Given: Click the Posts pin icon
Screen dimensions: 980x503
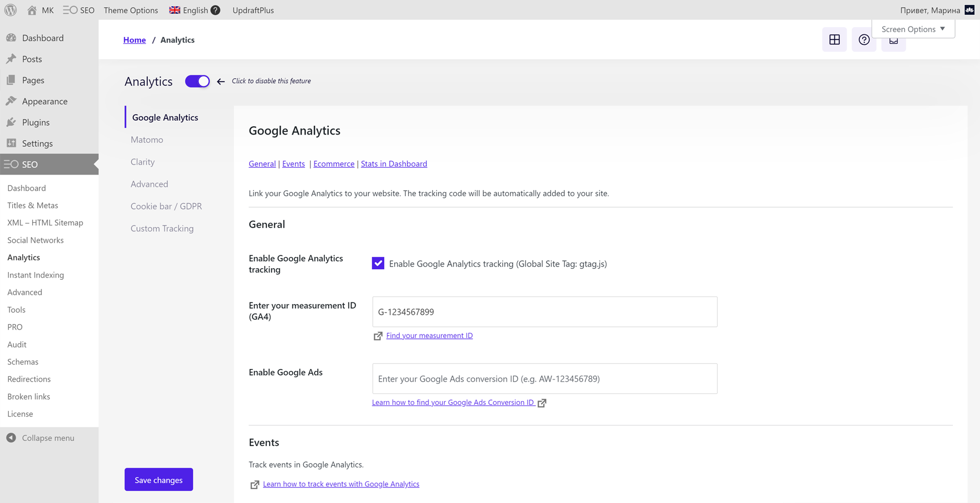Looking at the screenshot, I should (11, 59).
